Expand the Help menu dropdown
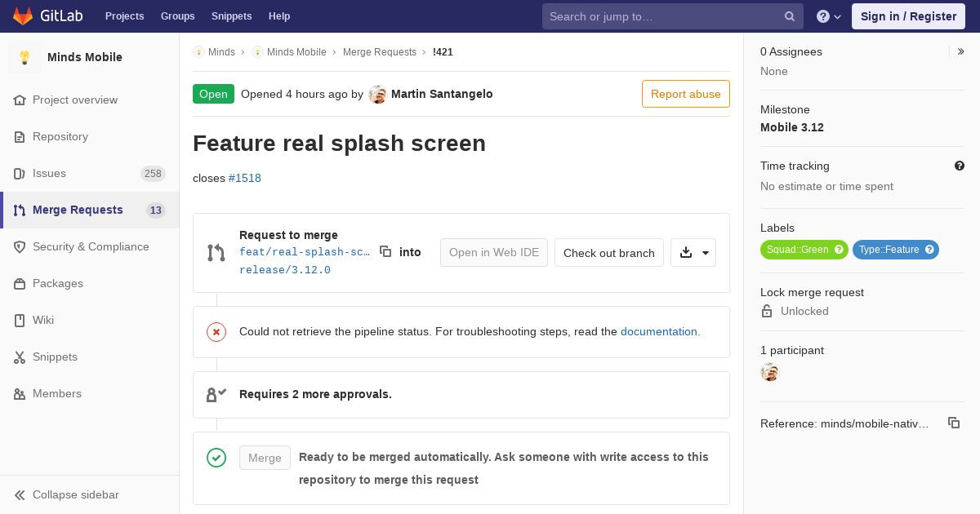The height and width of the screenshot is (514, 980). coord(829,16)
